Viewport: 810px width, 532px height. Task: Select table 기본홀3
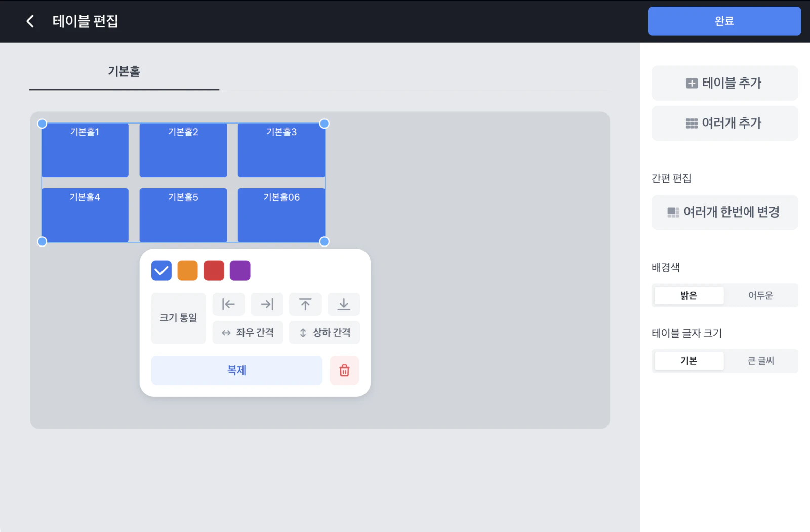(281, 150)
